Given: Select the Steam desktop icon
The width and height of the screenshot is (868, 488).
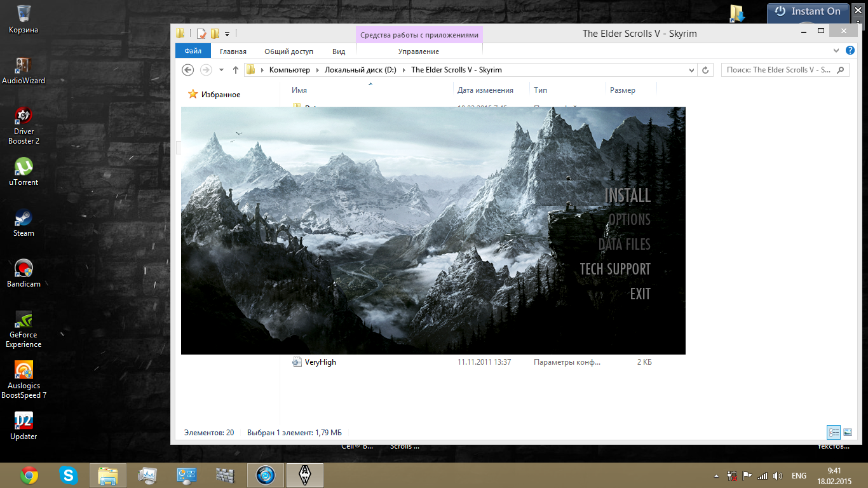Looking at the screenshot, I should [x=24, y=222].
